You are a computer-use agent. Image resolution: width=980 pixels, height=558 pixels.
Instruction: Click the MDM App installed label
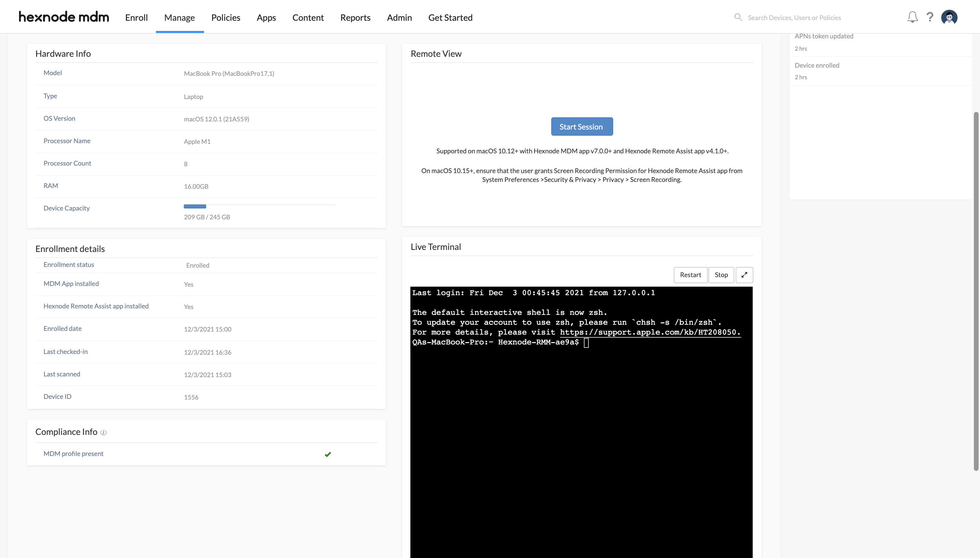pos(71,284)
